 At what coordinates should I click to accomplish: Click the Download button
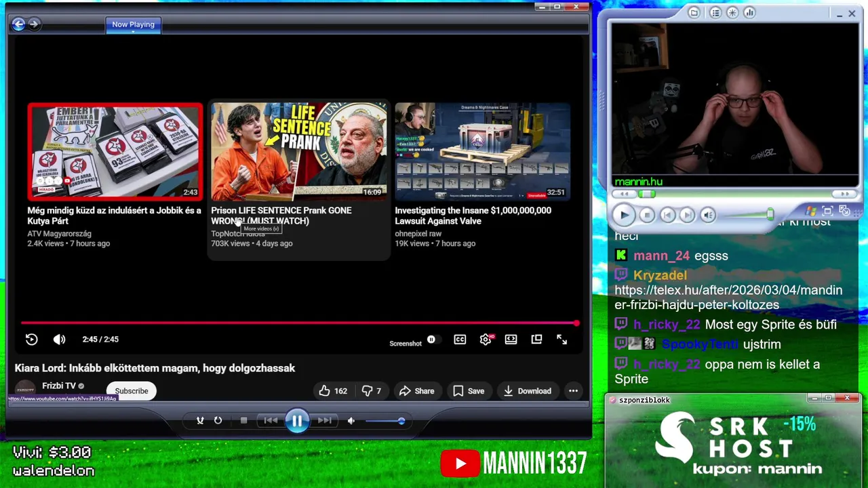[x=528, y=391]
